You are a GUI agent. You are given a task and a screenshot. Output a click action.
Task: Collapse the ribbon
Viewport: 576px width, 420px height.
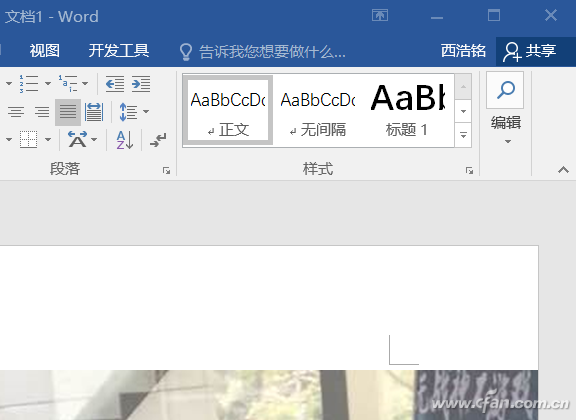(563, 169)
